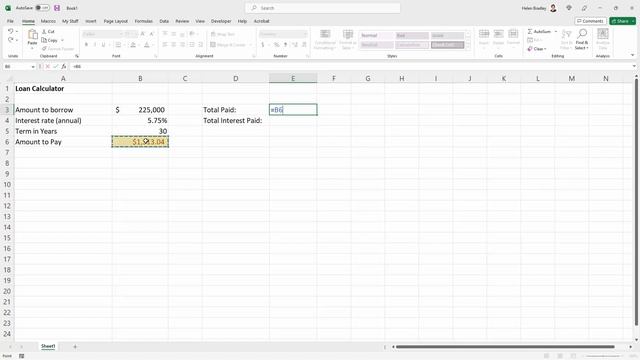Screen dimensions: 640x360
Task: Click the Increase Font Size icon
Action: (x=143, y=34)
